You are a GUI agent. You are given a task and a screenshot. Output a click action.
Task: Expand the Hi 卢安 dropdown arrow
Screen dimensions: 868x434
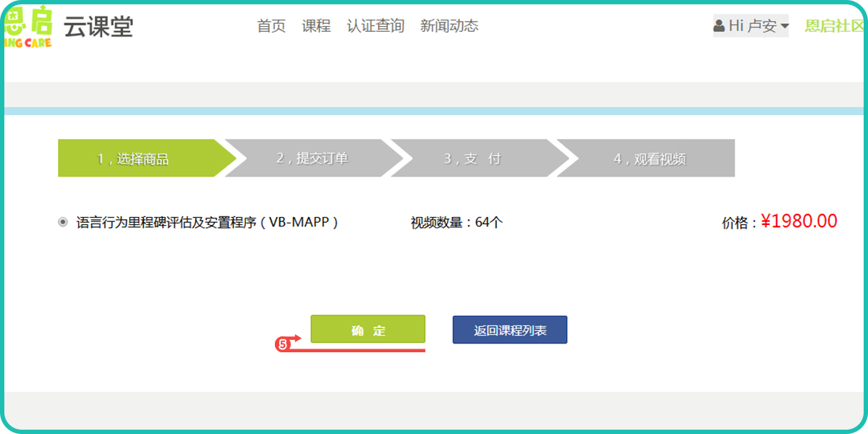(785, 27)
